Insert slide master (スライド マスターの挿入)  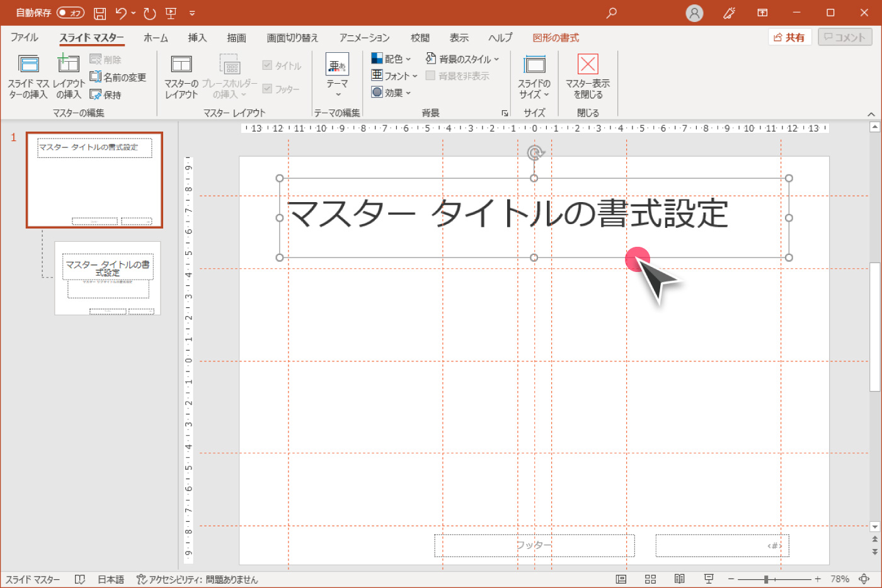[28, 77]
